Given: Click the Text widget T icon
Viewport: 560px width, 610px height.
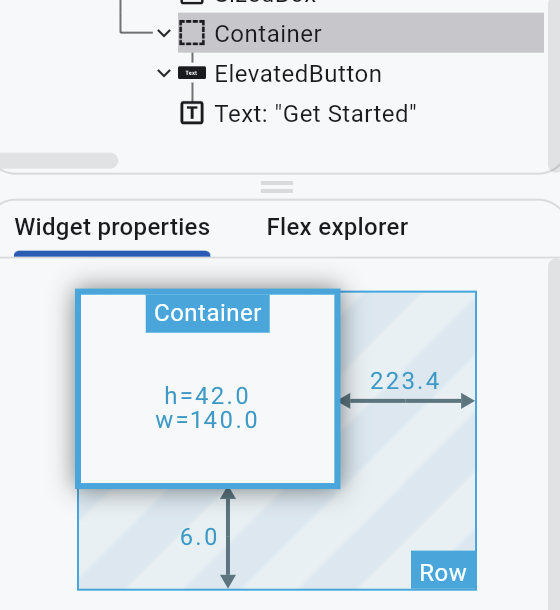Looking at the screenshot, I should (192, 113).
